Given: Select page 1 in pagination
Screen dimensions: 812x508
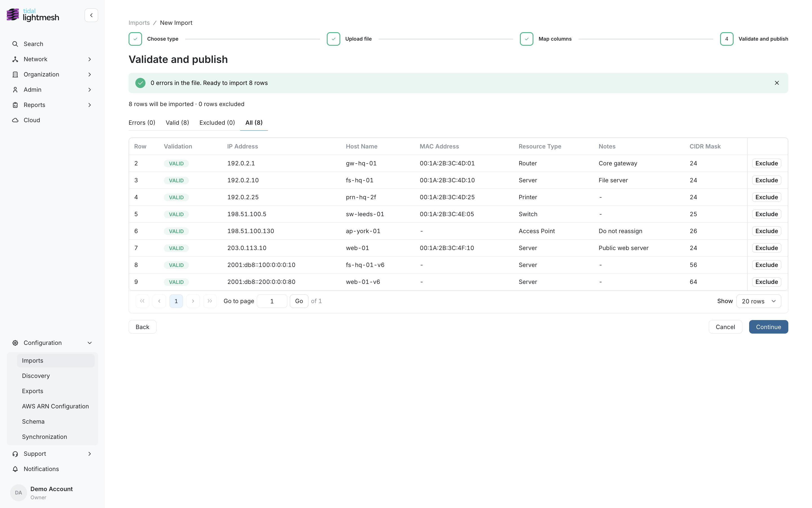Looking at the screenshot, I should click(176, 301).
